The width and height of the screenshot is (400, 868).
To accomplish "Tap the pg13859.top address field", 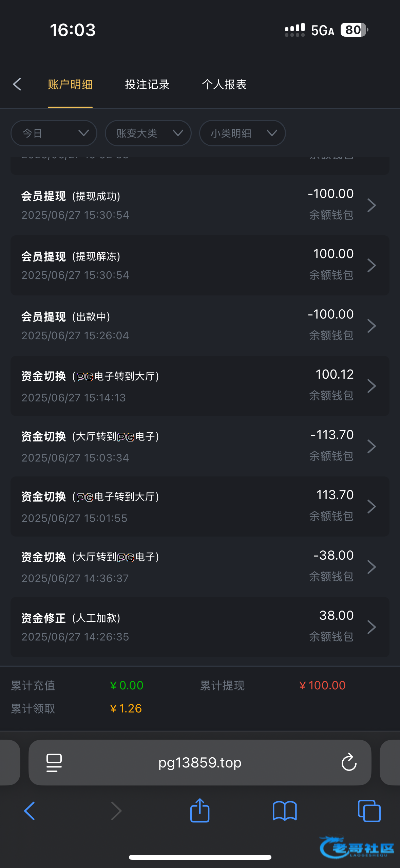I will pos(200,763).
